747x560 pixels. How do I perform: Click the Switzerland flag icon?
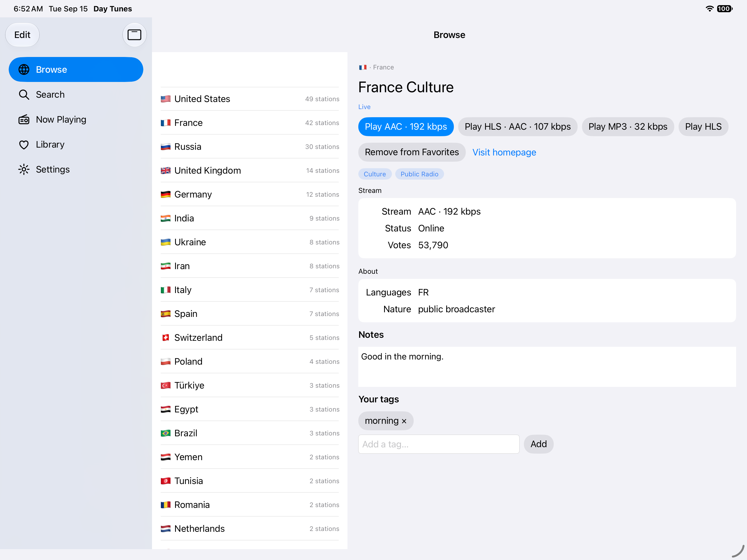coord(166,338)
